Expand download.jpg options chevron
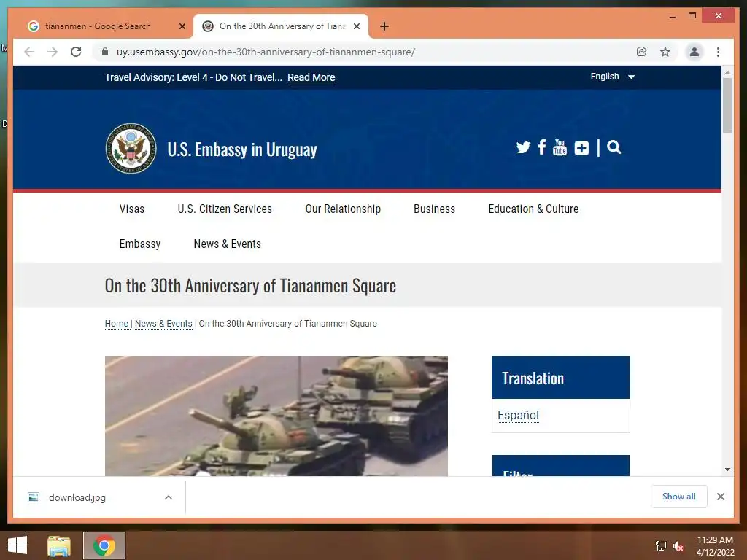The height and width of the screenshot is (560, 747). point(169,497)
